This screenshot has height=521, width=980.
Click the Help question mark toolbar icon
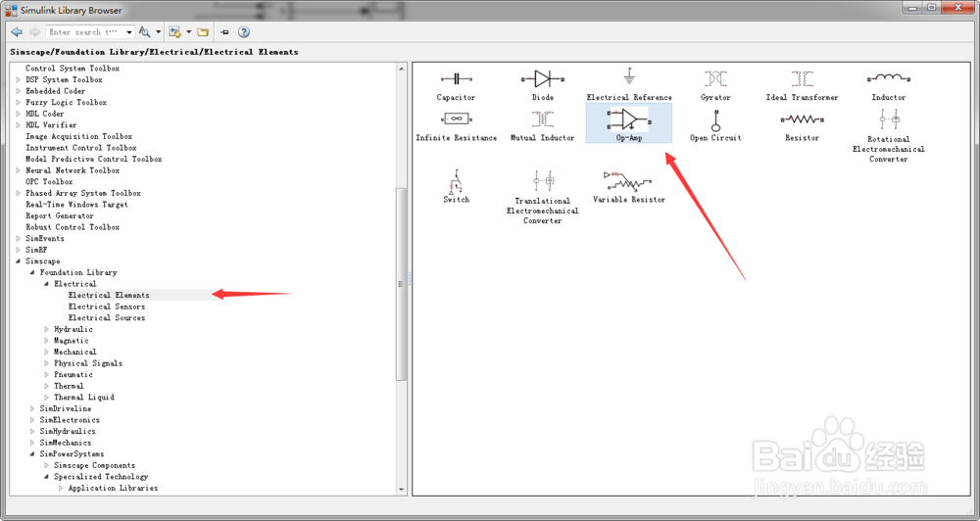tap(244, 32)
